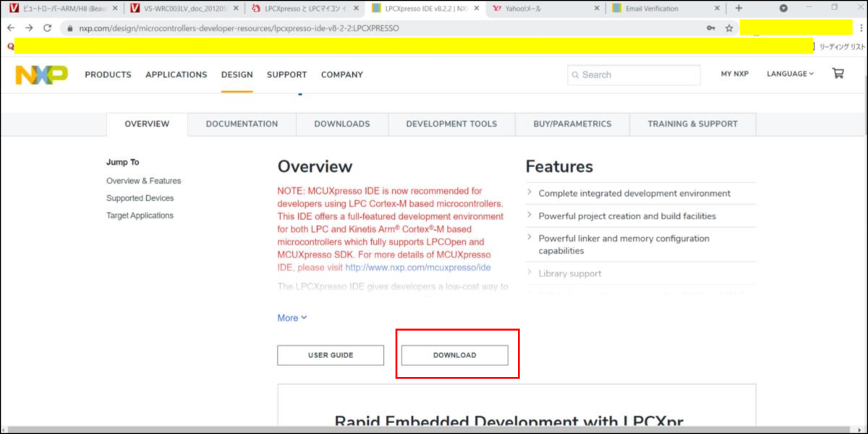Click the USER GUIDE button

point(331,355)
